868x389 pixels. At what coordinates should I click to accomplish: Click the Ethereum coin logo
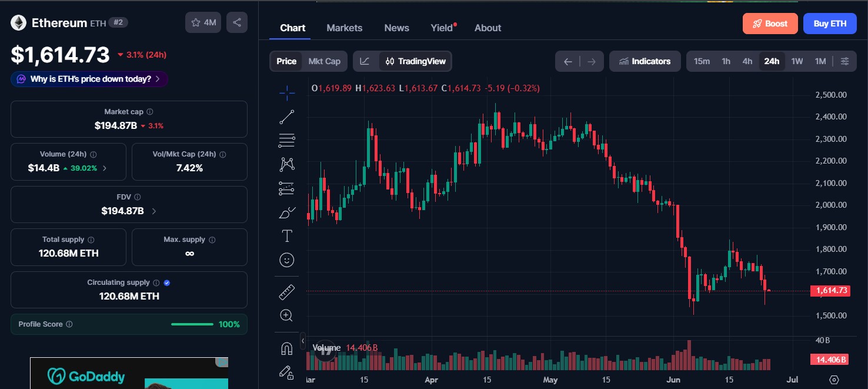[x=18, y=23]
